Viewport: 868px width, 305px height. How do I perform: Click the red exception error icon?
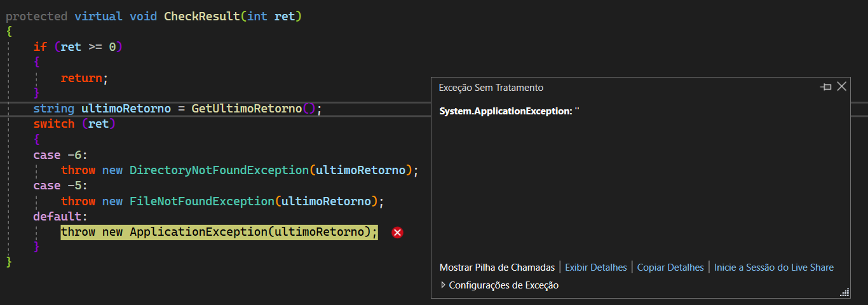tap(398, 233)
